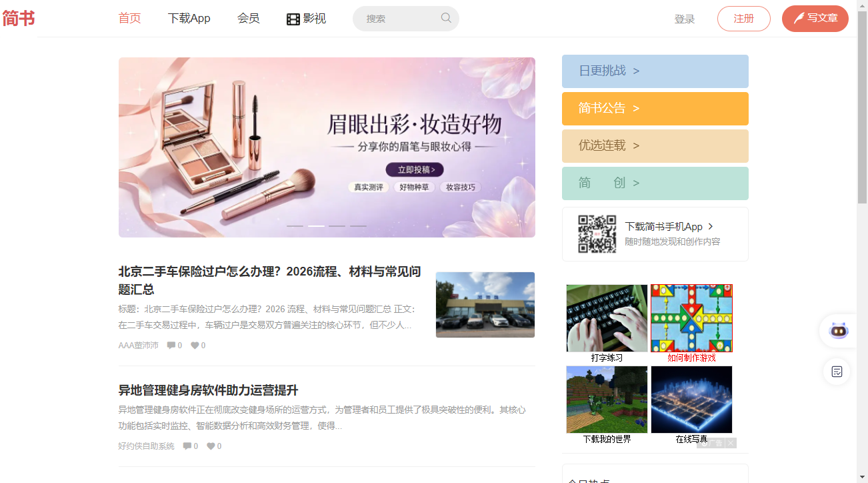The width and height of the screenshot is (868, 483).
Task: Select the second carousel indicator dash
Action: point(316,226)
